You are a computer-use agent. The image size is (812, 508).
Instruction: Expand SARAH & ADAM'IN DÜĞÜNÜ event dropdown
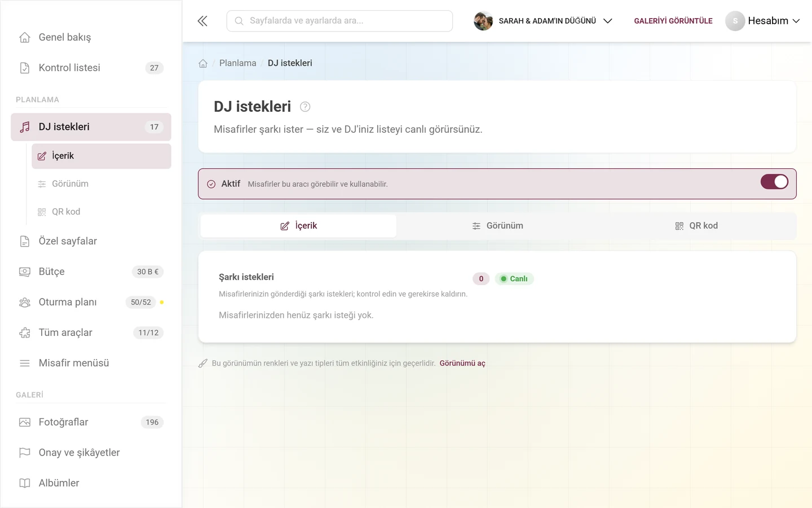pyautogui.click(x=544, y=21)
